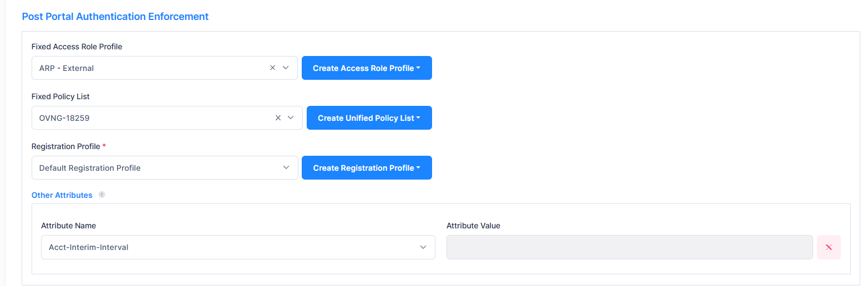Click the ARP - External selected value
Screen dimensions: 868x286
pos(67,68)
